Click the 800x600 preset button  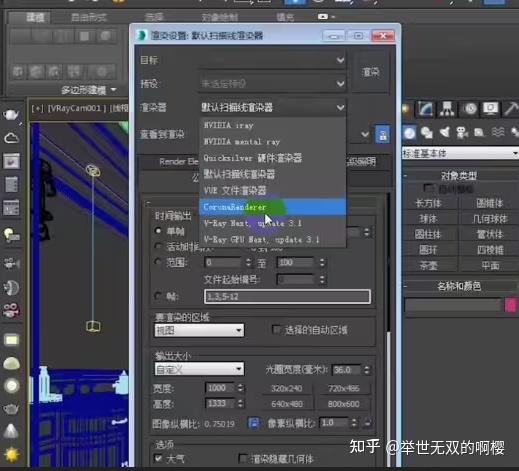(343, 404)
